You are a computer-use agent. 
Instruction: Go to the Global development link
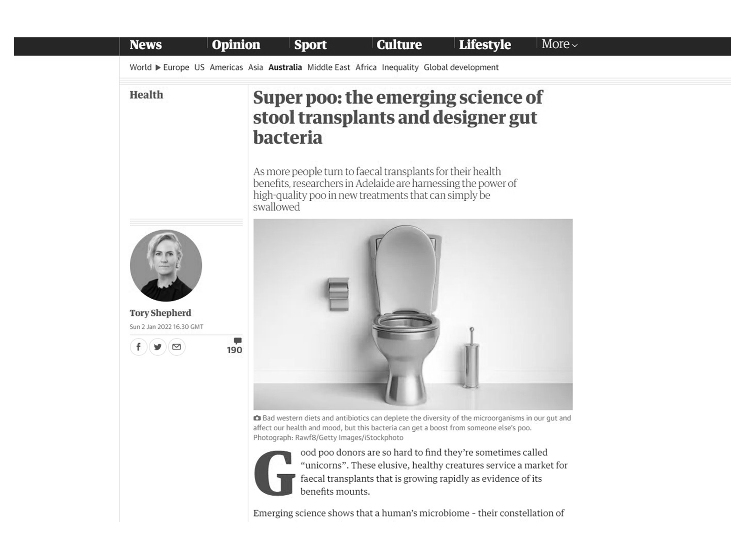click(x=461, y=67)
